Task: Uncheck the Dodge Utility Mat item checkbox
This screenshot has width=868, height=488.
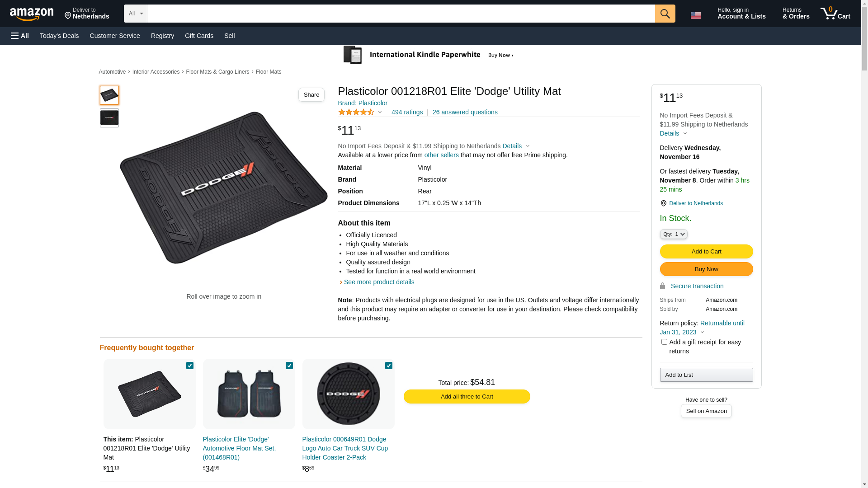Action: pyautogui.click(x=190, y=366)
